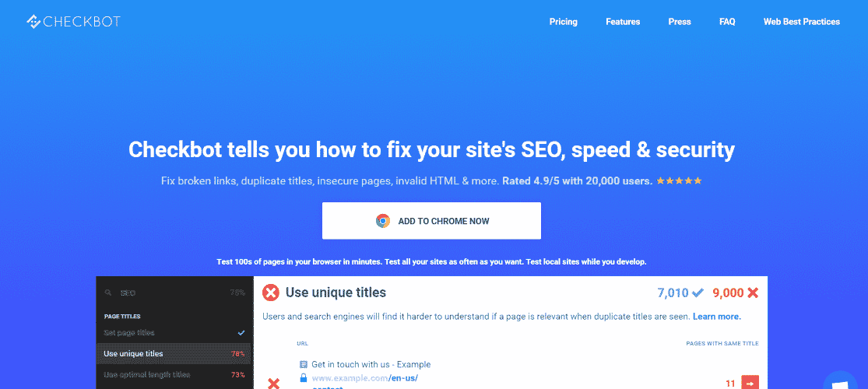Open the FAQ link in navigation
Screen dimensions: 868x389
click(727, 22)
